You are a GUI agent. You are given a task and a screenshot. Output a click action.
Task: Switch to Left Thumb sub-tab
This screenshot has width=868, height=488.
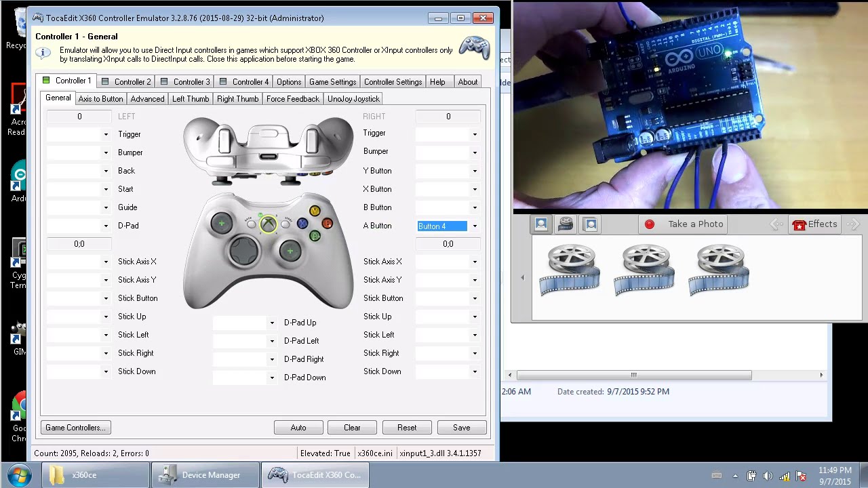point(191,99)
